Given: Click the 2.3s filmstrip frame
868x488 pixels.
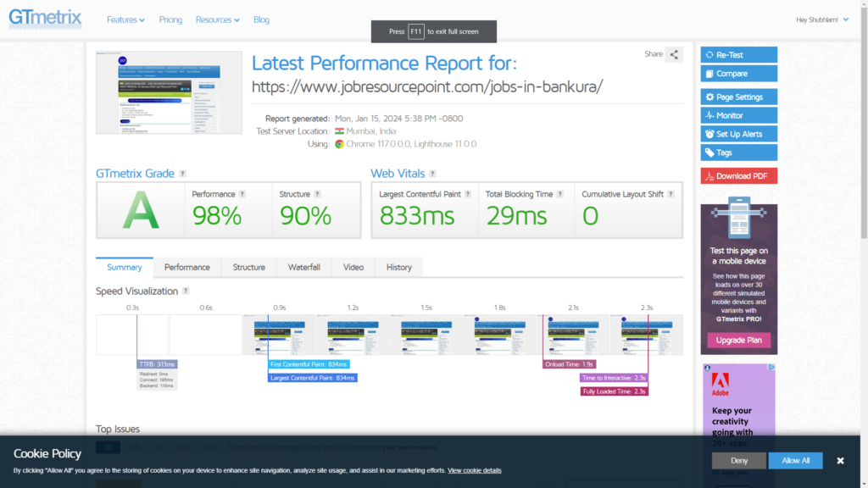Looking at the screenshot, I should coord(647,335).
